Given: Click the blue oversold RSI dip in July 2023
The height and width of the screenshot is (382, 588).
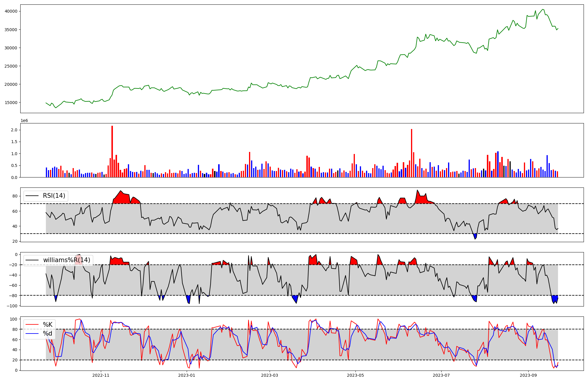Looking at the screenshot, I should [x=475, y=236].
